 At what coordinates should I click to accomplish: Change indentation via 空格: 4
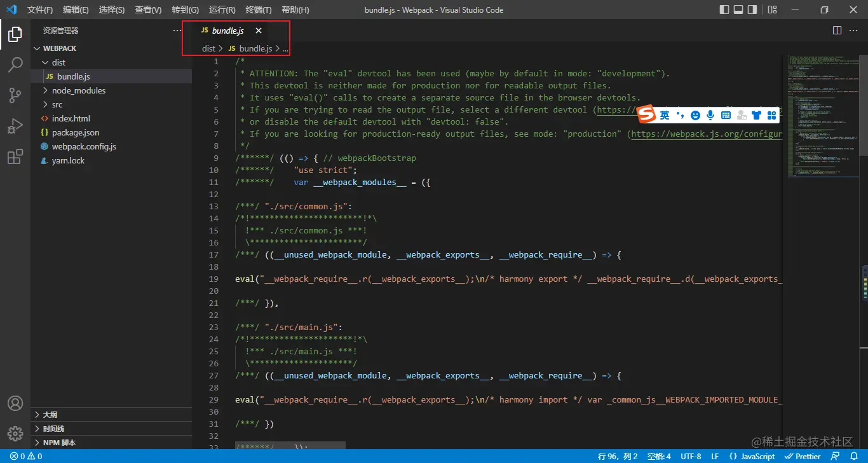tap(659, 456)
